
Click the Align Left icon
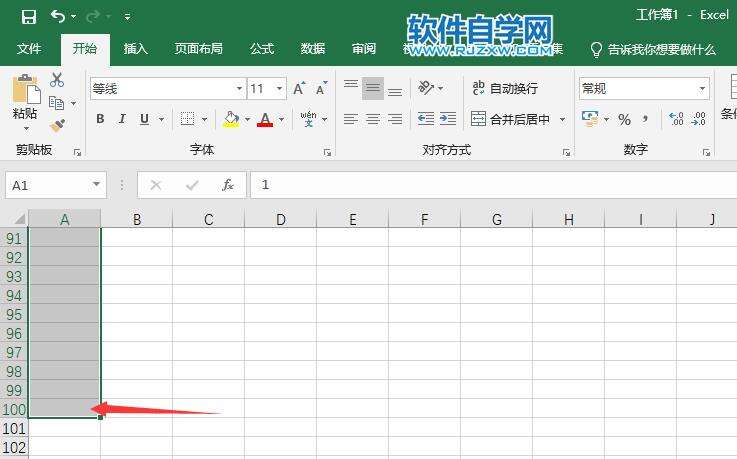[351, 119]
